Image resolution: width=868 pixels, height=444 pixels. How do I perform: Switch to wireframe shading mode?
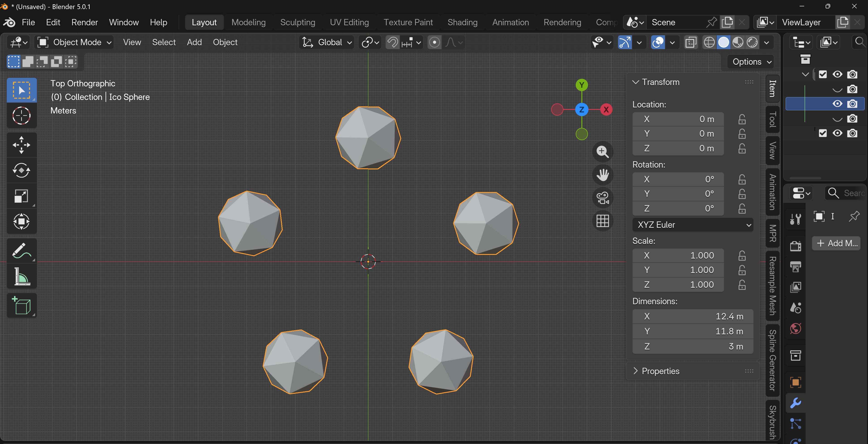coord(709,43)
